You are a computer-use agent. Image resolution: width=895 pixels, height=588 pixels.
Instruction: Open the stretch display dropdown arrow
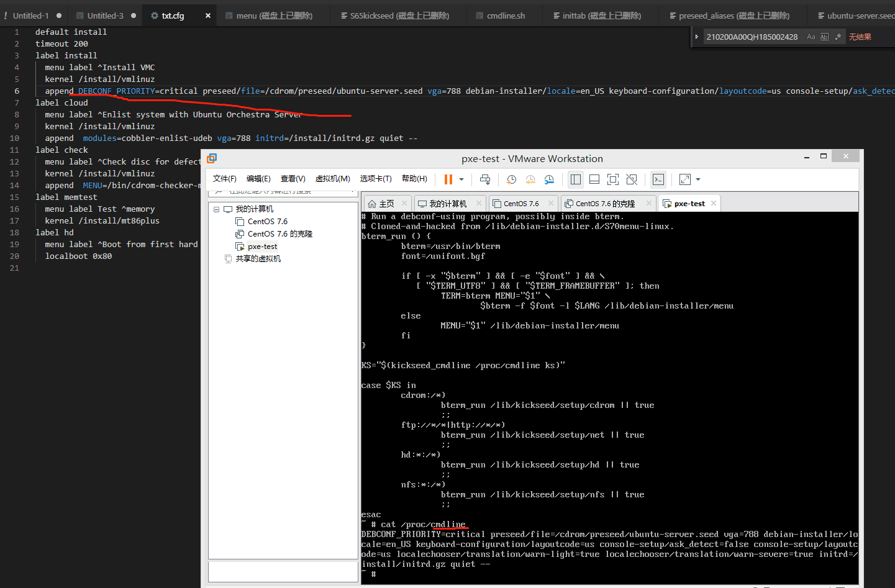[698, 179]
